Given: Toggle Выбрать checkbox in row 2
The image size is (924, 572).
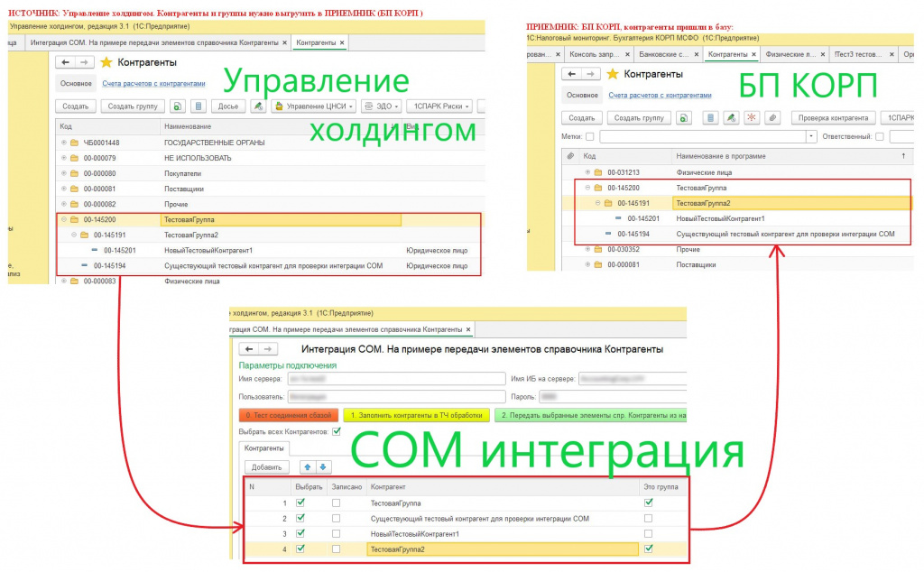Looking at the screenshot, I should pos(300,519).
